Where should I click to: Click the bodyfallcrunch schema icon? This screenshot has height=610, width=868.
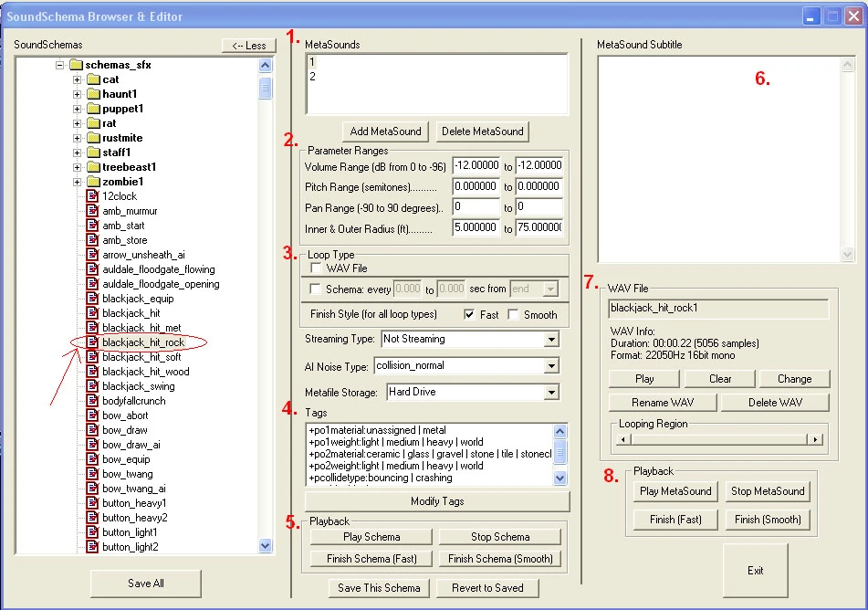tap(92, 401)
